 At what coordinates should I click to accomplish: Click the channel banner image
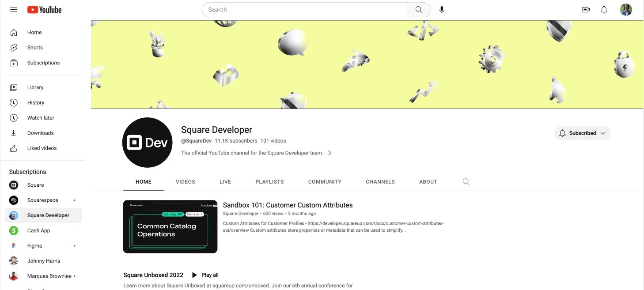[x=367, y=64]
